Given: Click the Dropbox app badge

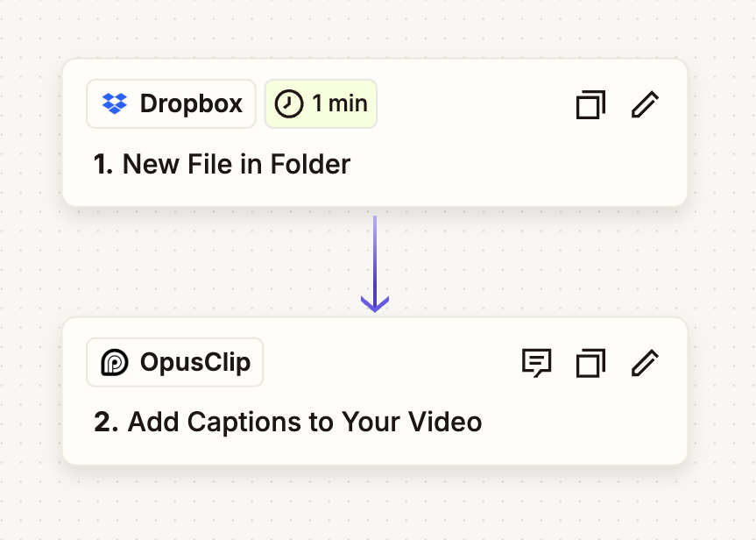Looking at the screenshot, I should [171, 103].
